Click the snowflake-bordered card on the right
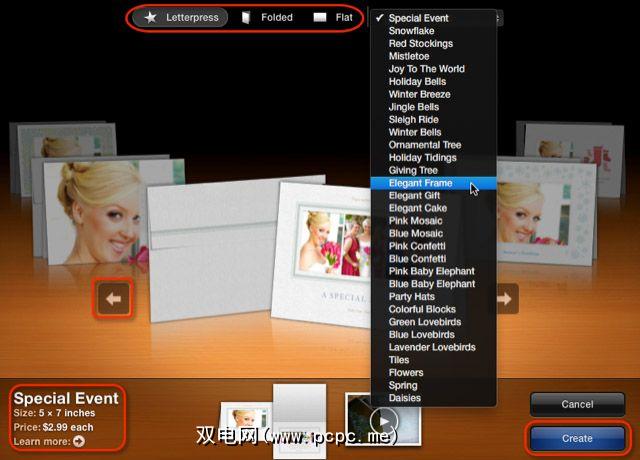640x460 pixels. [x=545, y=212]
